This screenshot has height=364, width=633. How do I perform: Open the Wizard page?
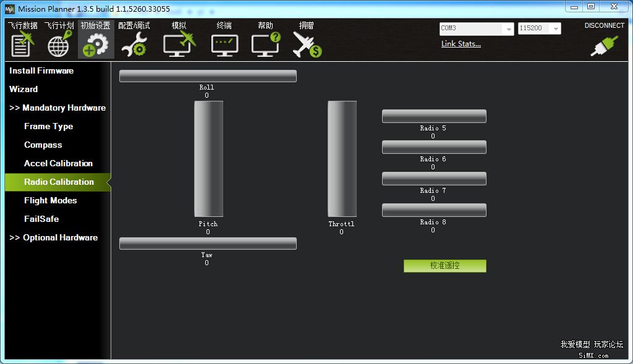pyautogui.click(x=23, y=89)
